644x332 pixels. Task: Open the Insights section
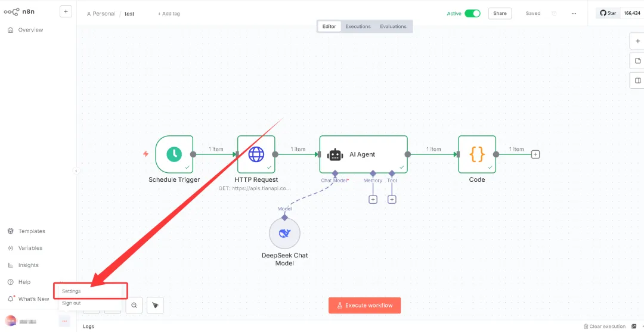[x=23, y=265]
